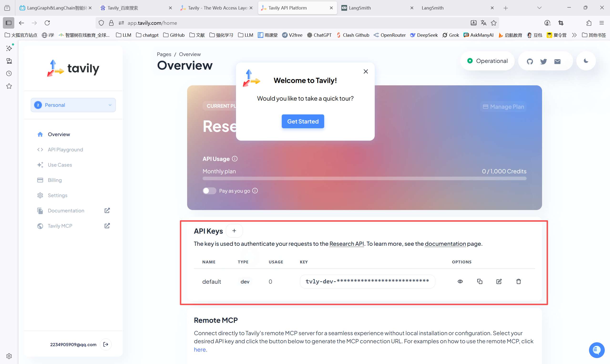Copy the default API key
This screenshot has width=610, height=364.
[480, 281]
